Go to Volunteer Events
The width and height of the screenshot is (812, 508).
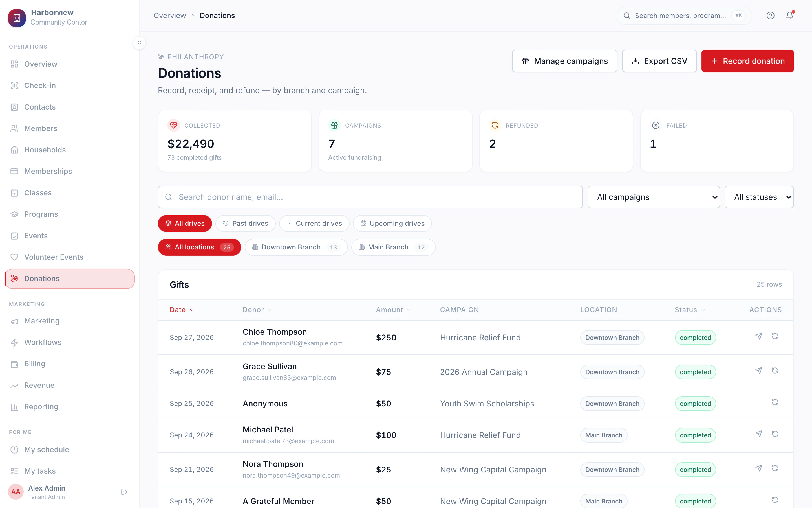point(69,257)
